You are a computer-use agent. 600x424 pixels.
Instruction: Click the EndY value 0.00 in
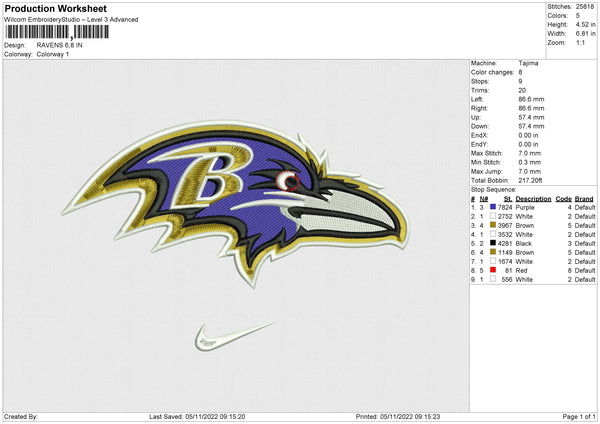528,144
